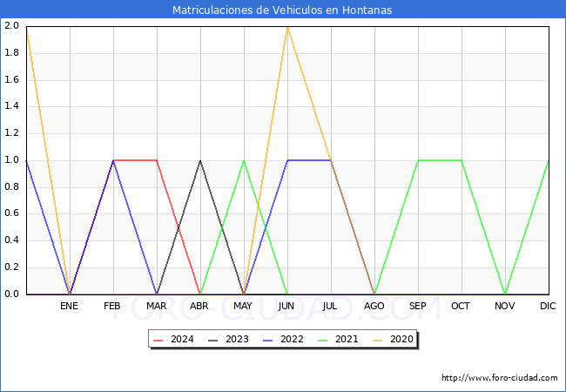Select the 2020 legend label
This screenshot has height=392, width=566.
[x=401, y=340]
